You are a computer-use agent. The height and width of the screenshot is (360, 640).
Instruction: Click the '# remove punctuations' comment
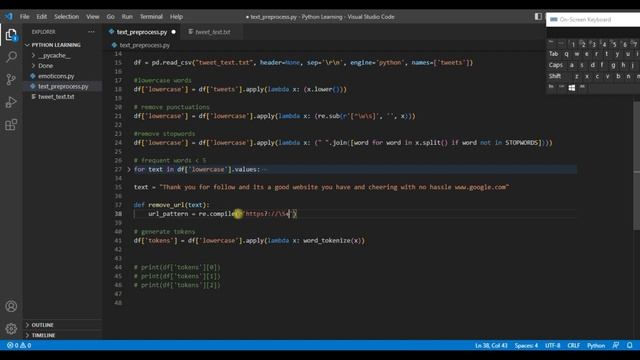[171, 107]
